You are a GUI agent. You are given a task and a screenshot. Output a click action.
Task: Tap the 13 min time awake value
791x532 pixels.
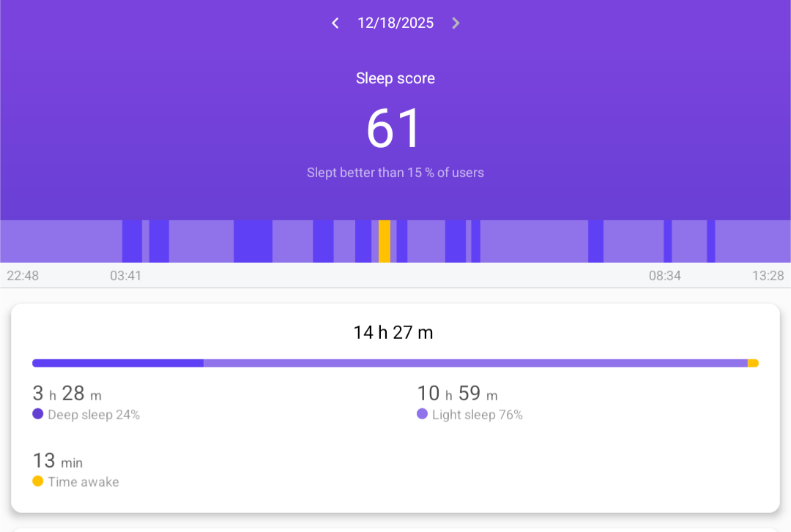click(x=58, y=461)
